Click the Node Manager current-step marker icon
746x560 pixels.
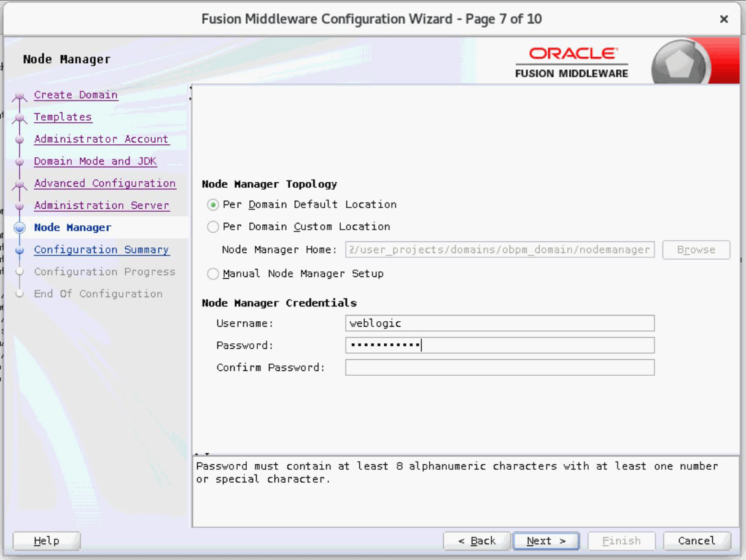[x=20, y=228]
